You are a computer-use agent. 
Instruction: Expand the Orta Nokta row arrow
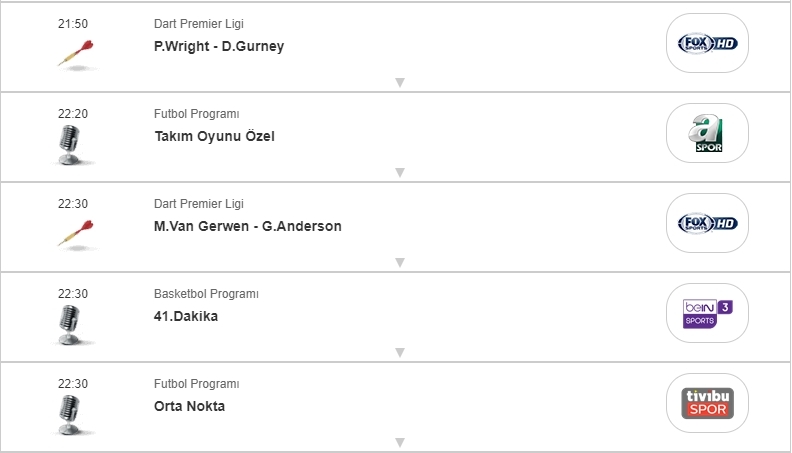[399, 442]
